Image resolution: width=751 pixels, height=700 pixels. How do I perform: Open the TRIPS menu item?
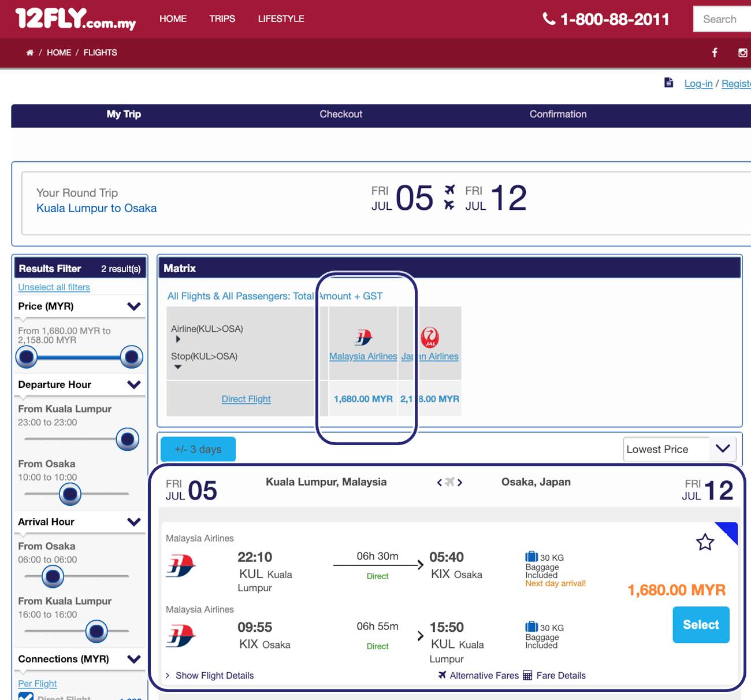[222, 19]
